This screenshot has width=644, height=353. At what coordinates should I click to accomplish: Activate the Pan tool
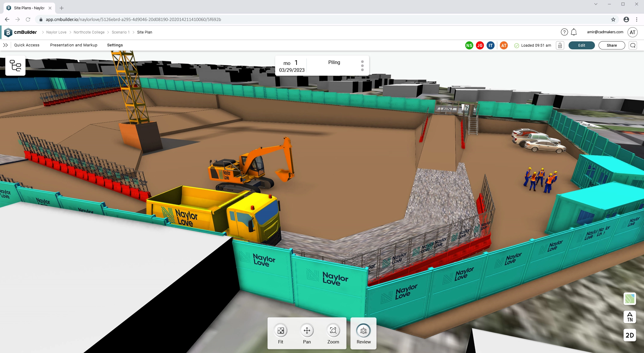click(307, 331)
